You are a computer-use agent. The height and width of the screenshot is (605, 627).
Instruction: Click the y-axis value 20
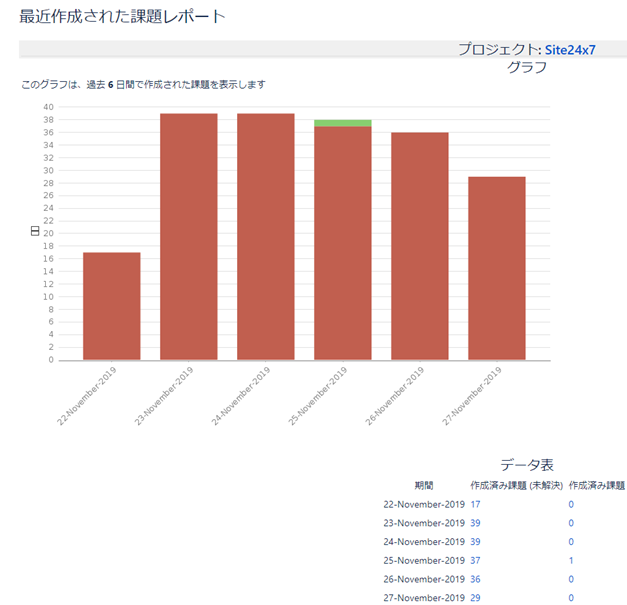click(x=48, y=234)
